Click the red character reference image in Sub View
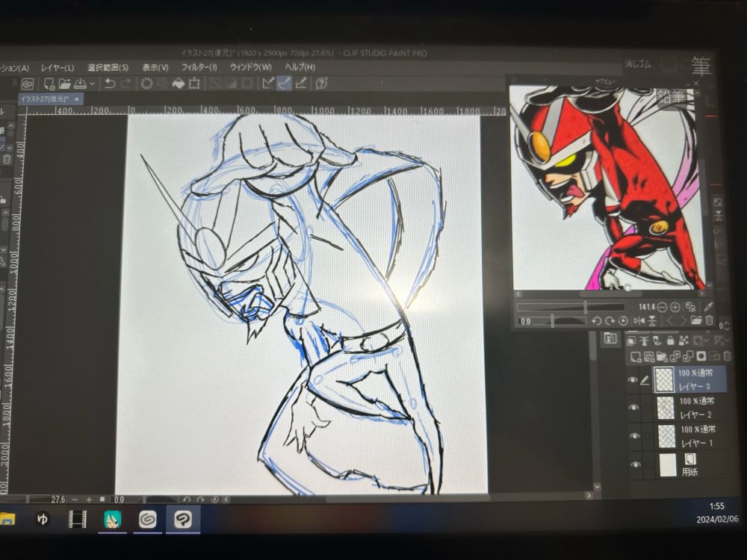Screen dimensions: 747x560 point(606,187)
